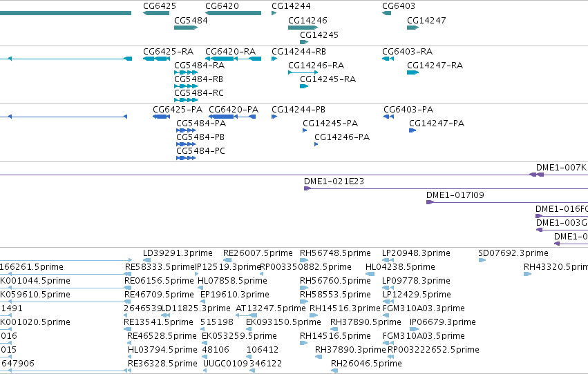Screen dimensions: 588x374
Task: Click the CG6403 gene label
Action: coord(399,6)
